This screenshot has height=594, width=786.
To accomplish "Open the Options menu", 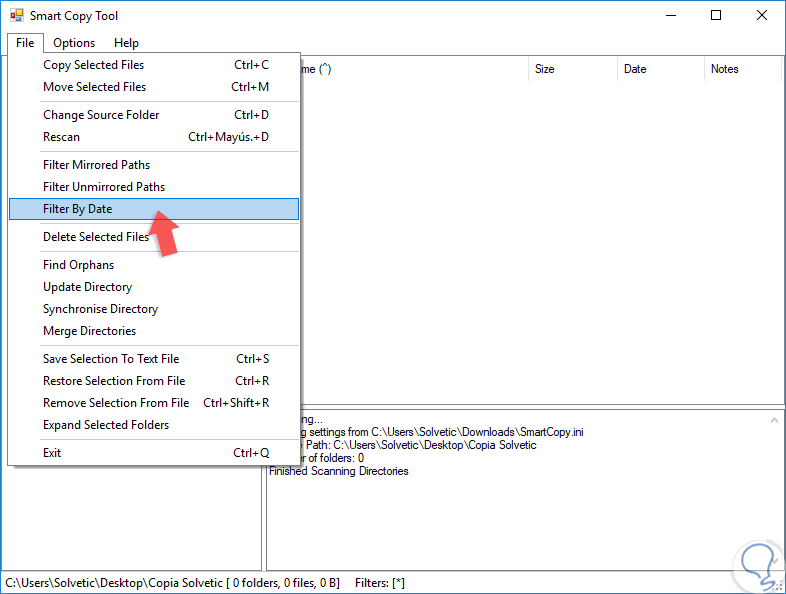I will point(74,43).
